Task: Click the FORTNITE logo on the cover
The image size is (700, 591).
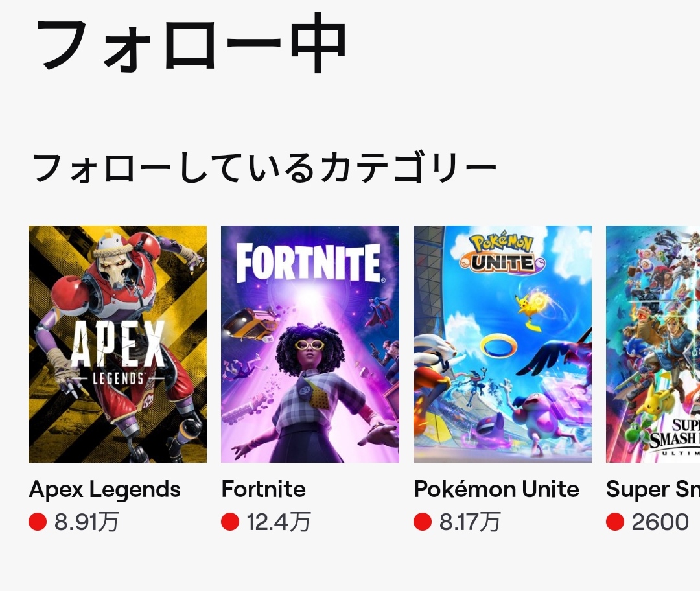Action: click(x=309, y=264)
